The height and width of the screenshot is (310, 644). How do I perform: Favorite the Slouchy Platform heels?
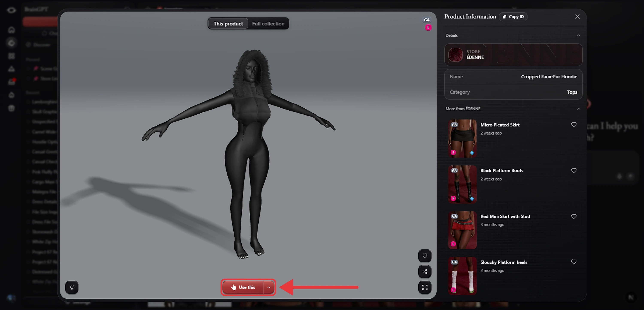(574, 262)
